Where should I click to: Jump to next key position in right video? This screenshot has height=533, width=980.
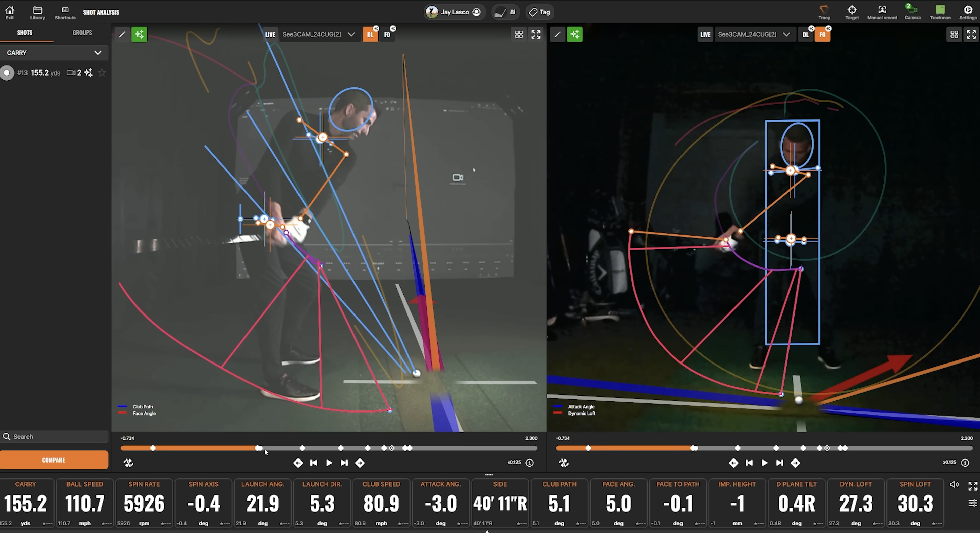click(x=795, y=463)
